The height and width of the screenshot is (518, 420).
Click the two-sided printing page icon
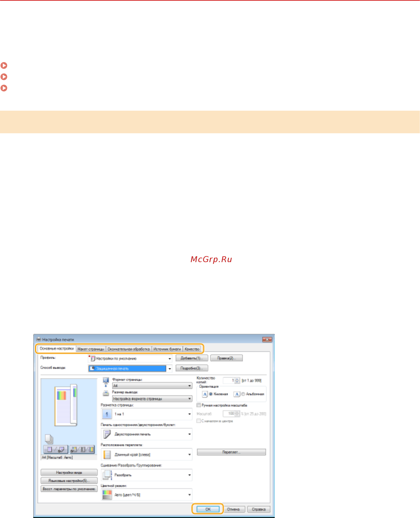click(107, 434)
